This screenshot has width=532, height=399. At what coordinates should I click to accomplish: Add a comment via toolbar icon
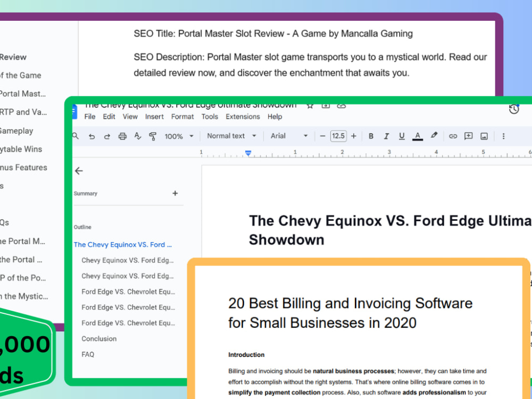(469, 136)
